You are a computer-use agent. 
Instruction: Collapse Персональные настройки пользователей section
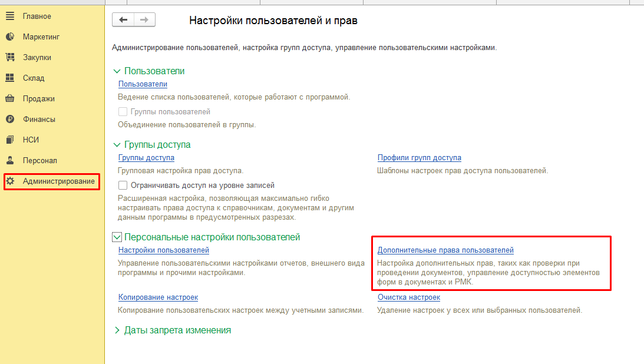click(x=117, y=237)
